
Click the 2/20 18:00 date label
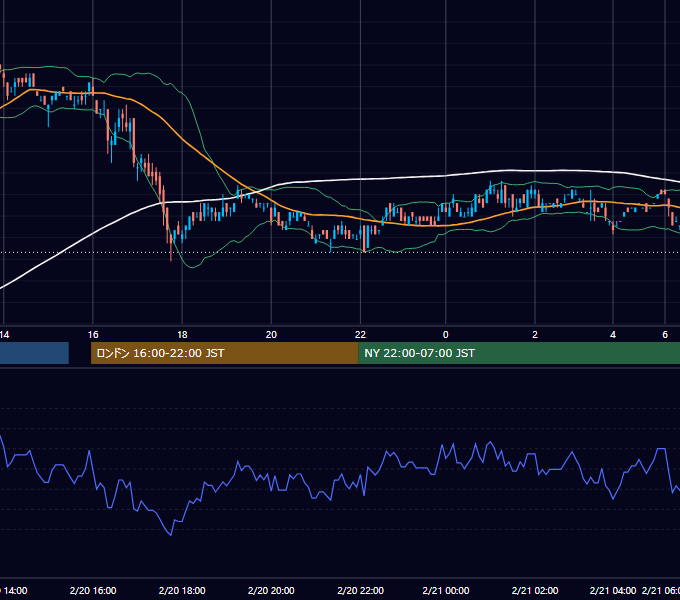click(182, 590)
